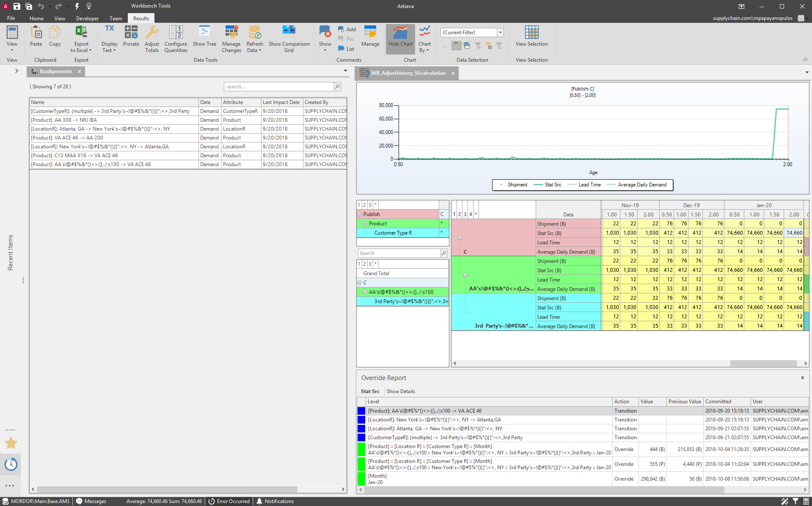Switch to the Home ribbon tab

36,18
